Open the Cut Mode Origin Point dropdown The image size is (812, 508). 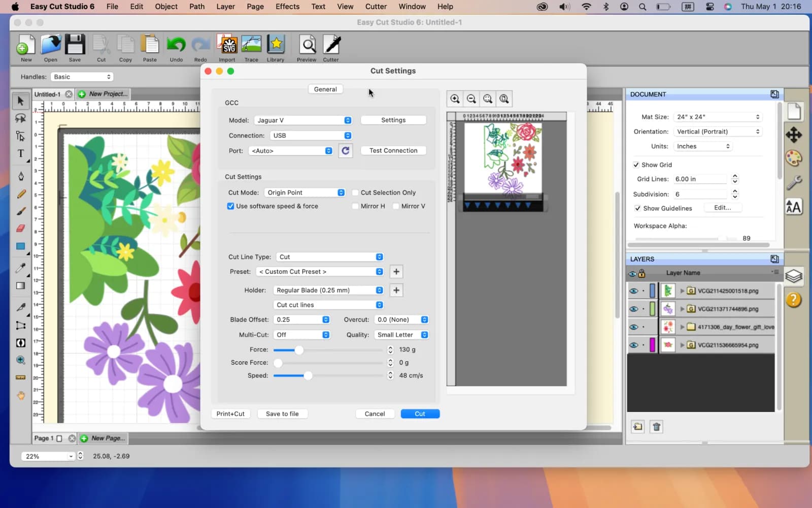pyautogui.click(x=305, y=193)
